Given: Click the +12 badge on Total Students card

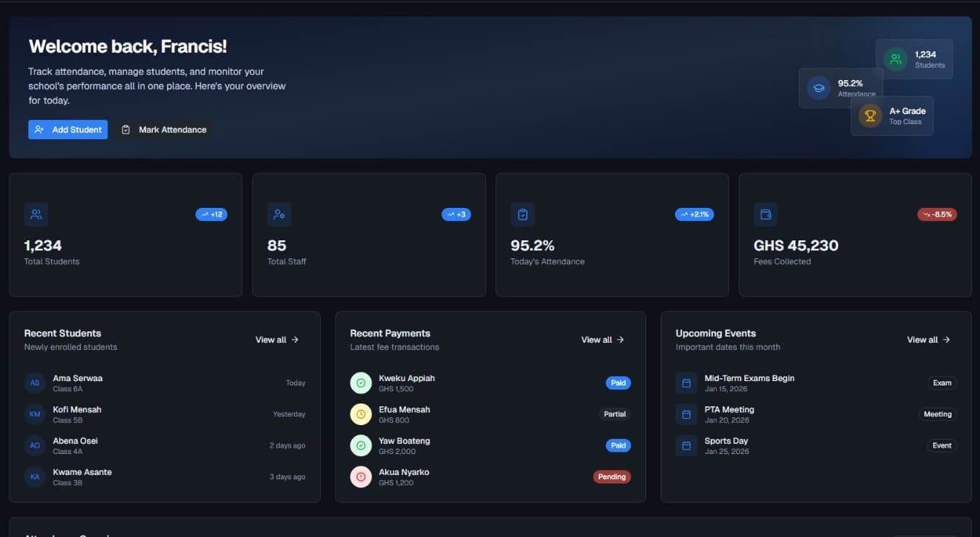Looking at the screenshot, I should [211, 214].
